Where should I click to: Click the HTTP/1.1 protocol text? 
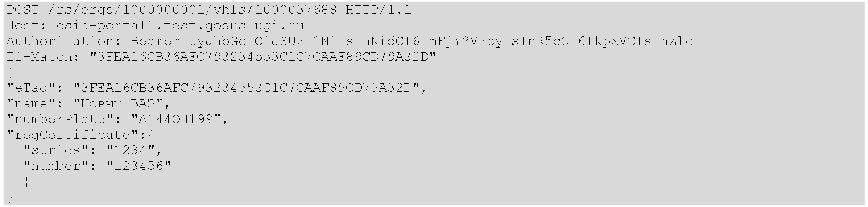point(379,10)
